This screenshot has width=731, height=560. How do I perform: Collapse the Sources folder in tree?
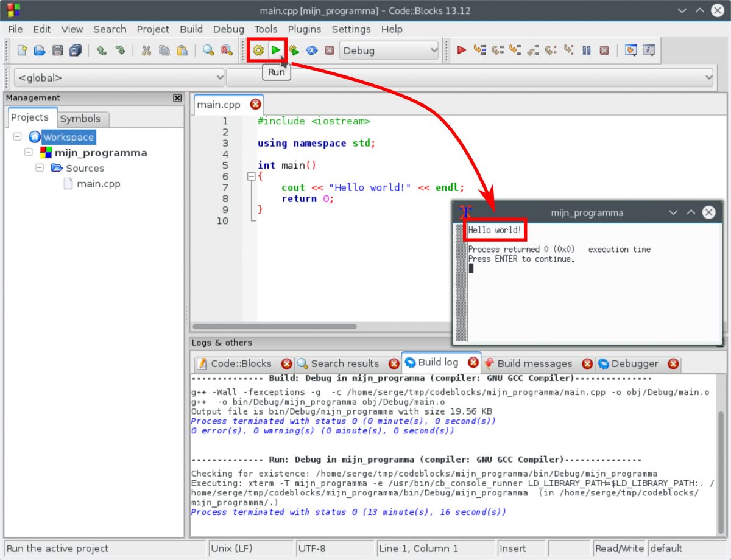(x=40, y=167)
